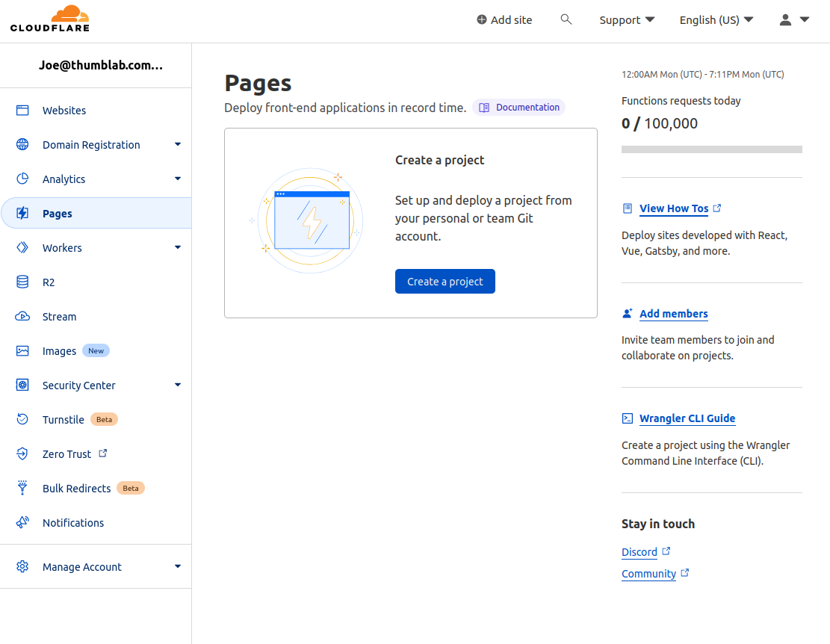Image resolution: width=830 pixels, height=644 pixels.
Task: Open the Support dropdown menu
Action: coord(627,20)
